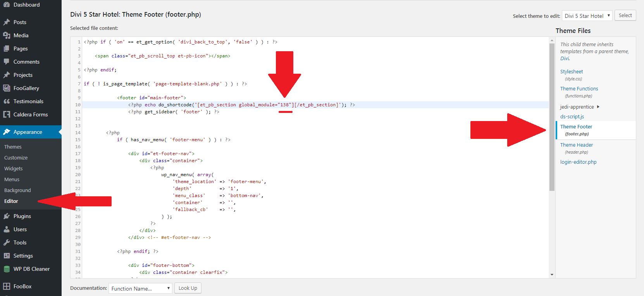Click the editor vertical scrollbar thumb
644x296 pixels.
pyautogui.click(x=552, y=117)
